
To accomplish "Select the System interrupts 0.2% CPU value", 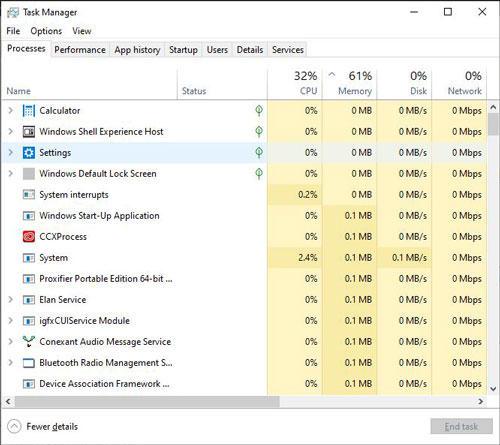I will (x=308, y=195).
